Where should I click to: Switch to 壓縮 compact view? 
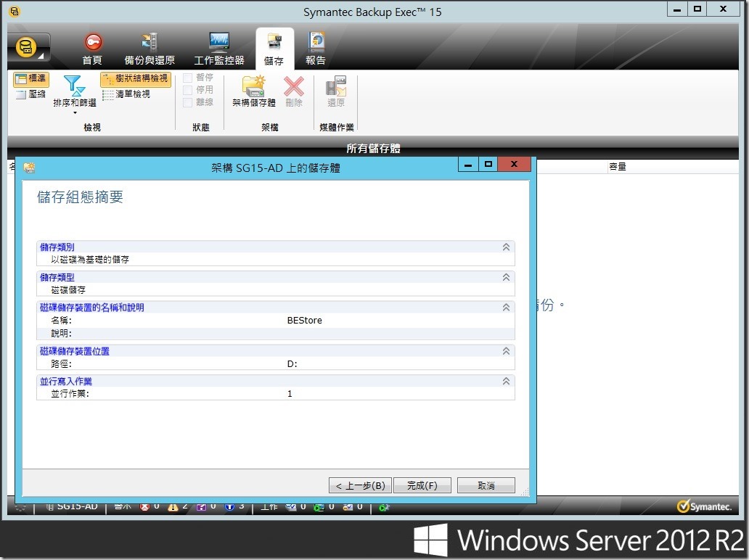pos(31,94)
